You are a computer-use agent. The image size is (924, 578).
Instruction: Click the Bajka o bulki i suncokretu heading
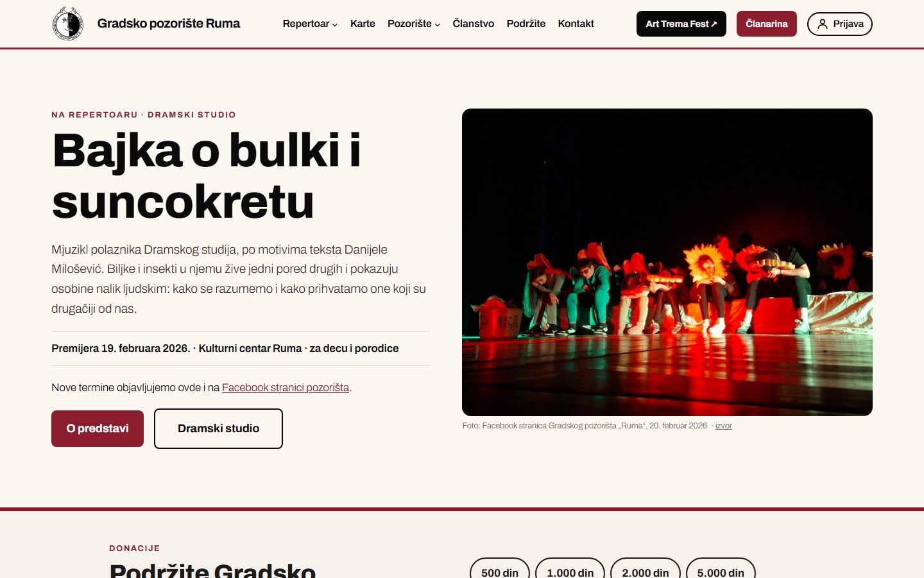tap(207, 175)
